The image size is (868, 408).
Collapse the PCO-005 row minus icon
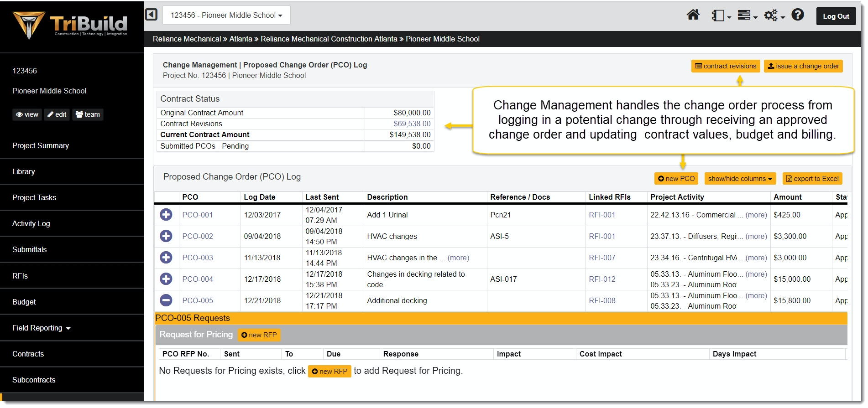tap(166, 300)
